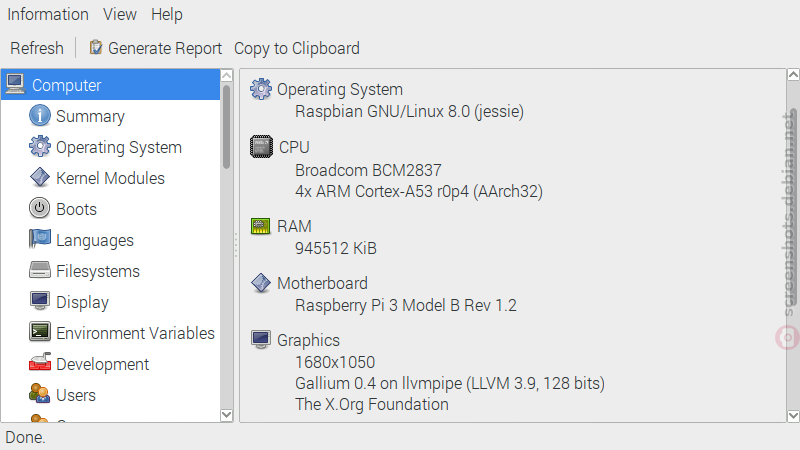The width and height of the screenshot is (800, 450).
Task: Click the Refresh button
Action: coord(37,48)
